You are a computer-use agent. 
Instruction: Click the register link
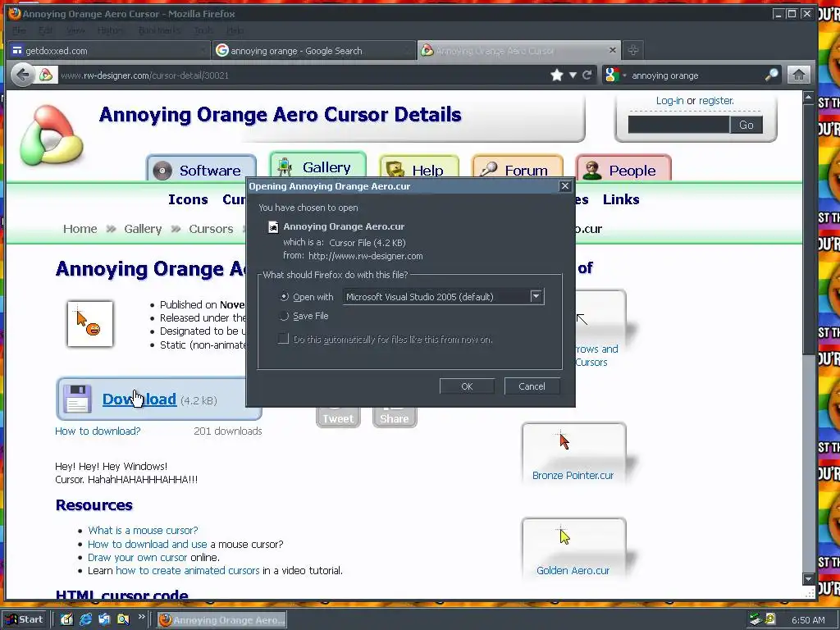point(716,101)
